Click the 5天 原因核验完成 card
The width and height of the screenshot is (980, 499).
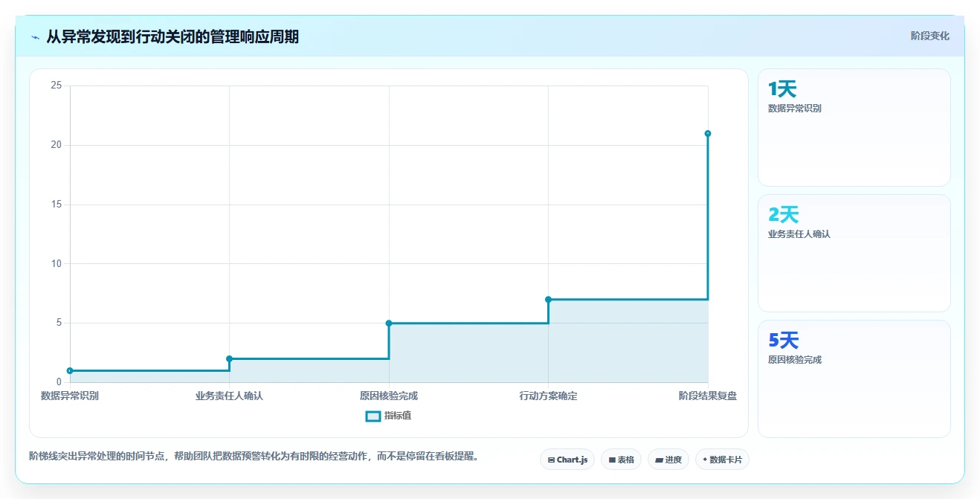click(x=854, y=379)
